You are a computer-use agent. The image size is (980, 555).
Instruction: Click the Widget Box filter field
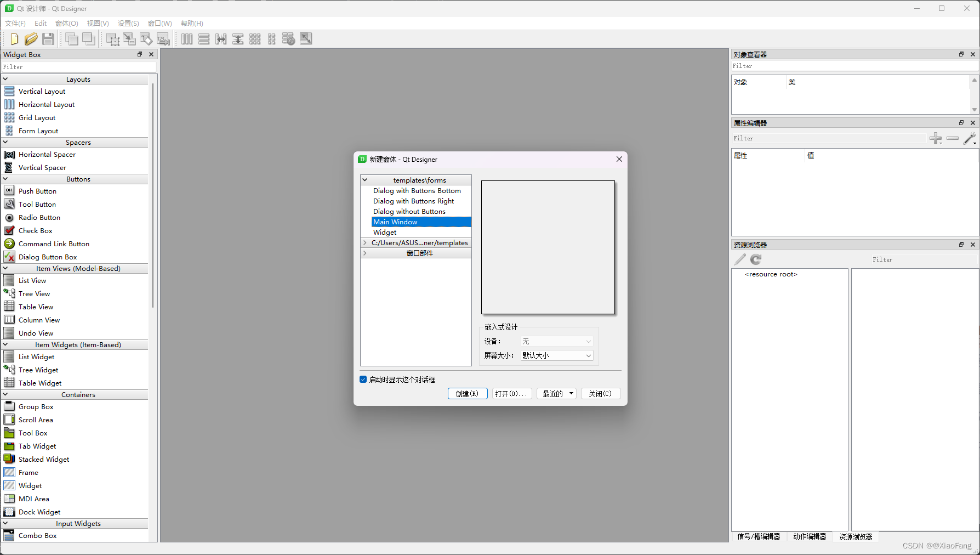[79, 67]
